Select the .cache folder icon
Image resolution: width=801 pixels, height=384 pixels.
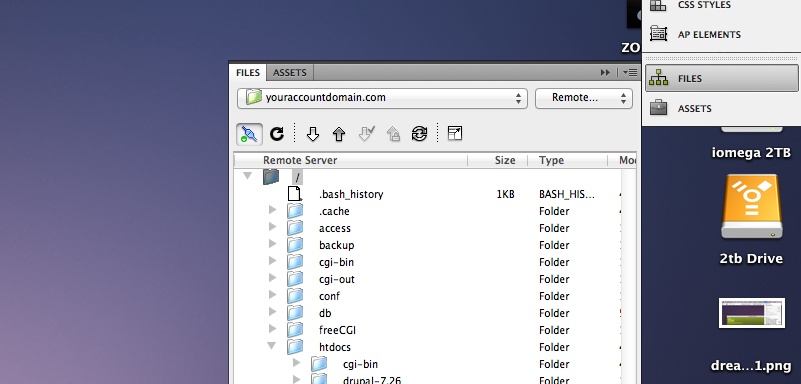pos(295,211)
